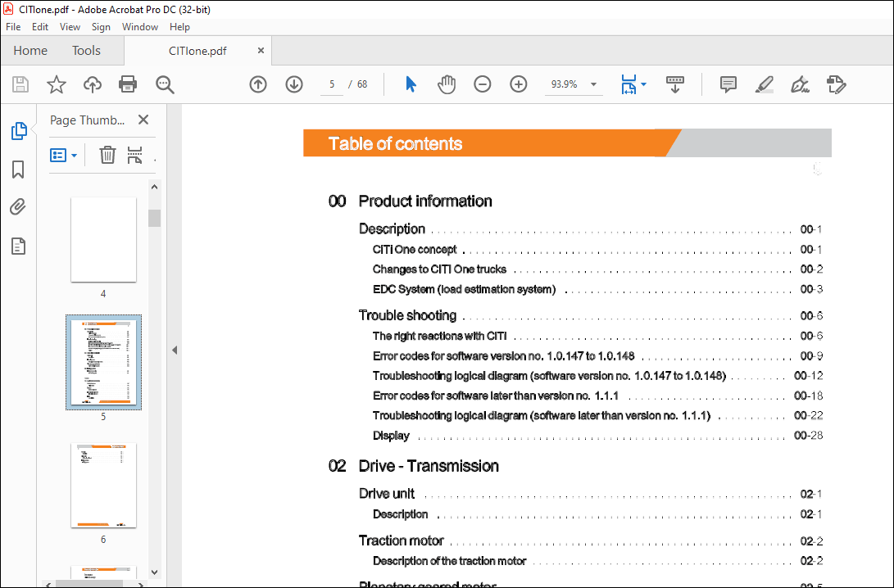Jump to page 6 via its thumbnail
894x588 pixels.
click(103, 485)
